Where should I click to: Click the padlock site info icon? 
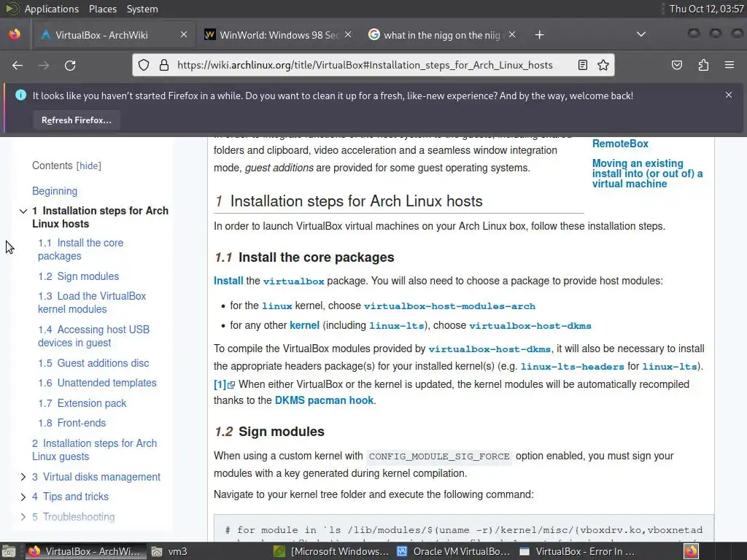pos(164,65)
